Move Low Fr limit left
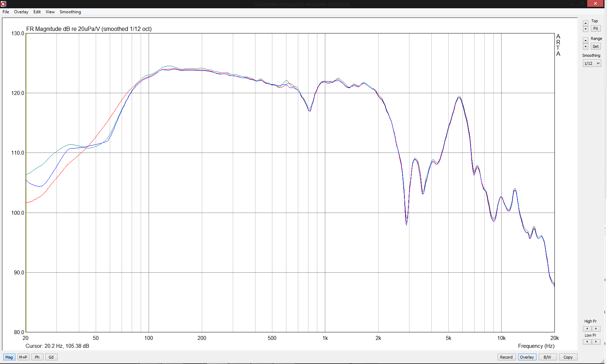The image size is (607, 364). point(587,342)
